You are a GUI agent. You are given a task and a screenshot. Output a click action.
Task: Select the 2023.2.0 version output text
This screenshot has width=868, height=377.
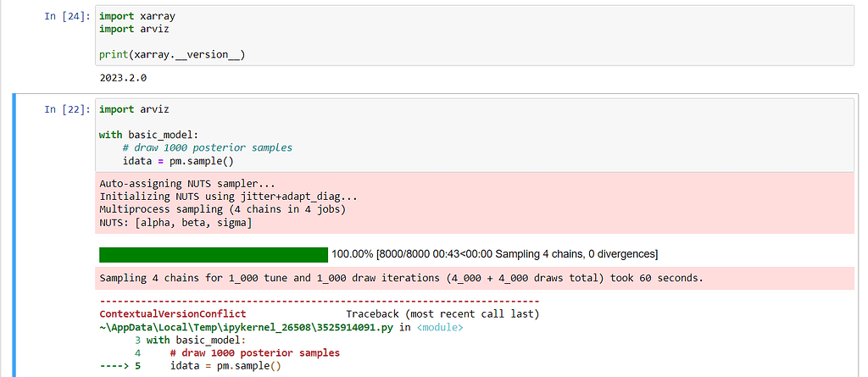pyautogui.click(x=123, y=78)
